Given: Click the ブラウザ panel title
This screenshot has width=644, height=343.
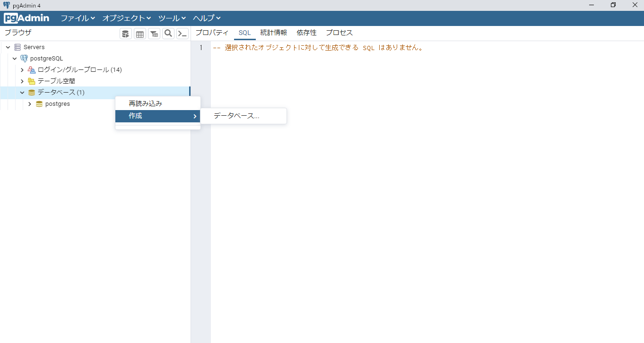Looking at the screenshot, I should point(18,33).
